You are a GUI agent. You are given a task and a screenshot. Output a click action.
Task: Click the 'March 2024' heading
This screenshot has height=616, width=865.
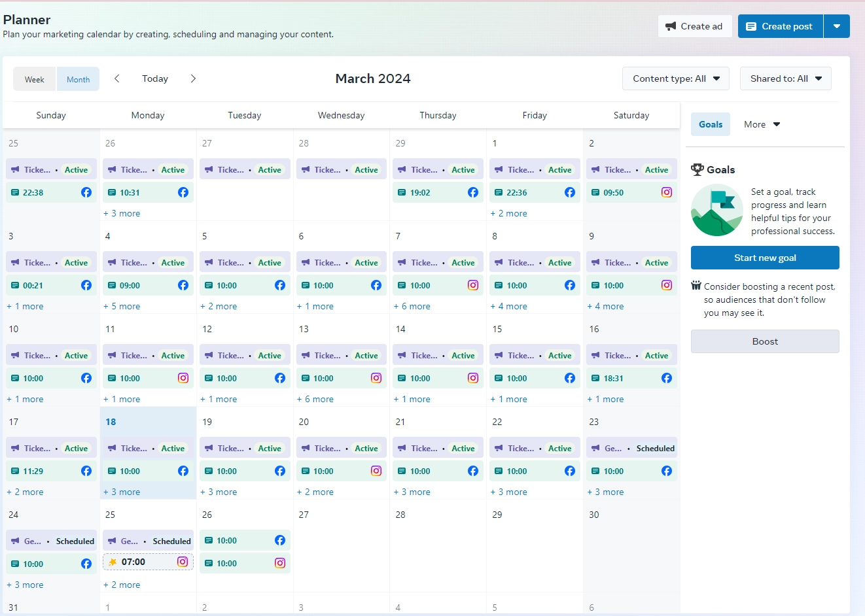tap(373, 78)
